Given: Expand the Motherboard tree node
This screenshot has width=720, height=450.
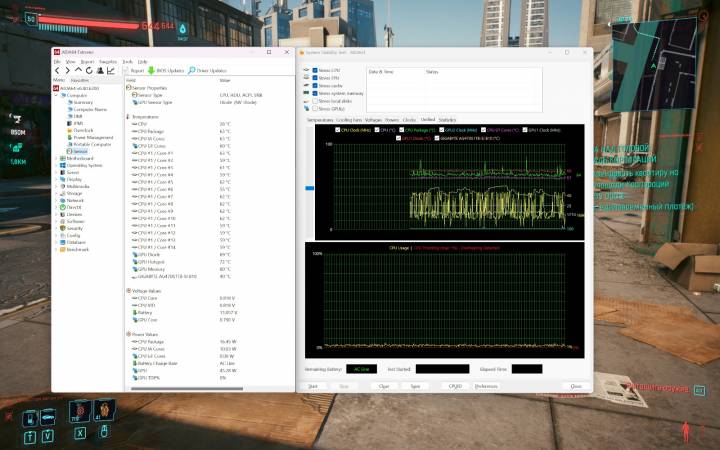Looking at the screenshot, I should click(56, 158).
